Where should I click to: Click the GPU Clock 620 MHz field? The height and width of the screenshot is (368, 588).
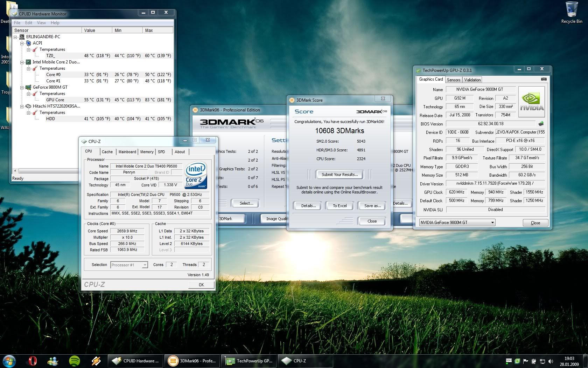pyautogui.click(x=457, y=192)
